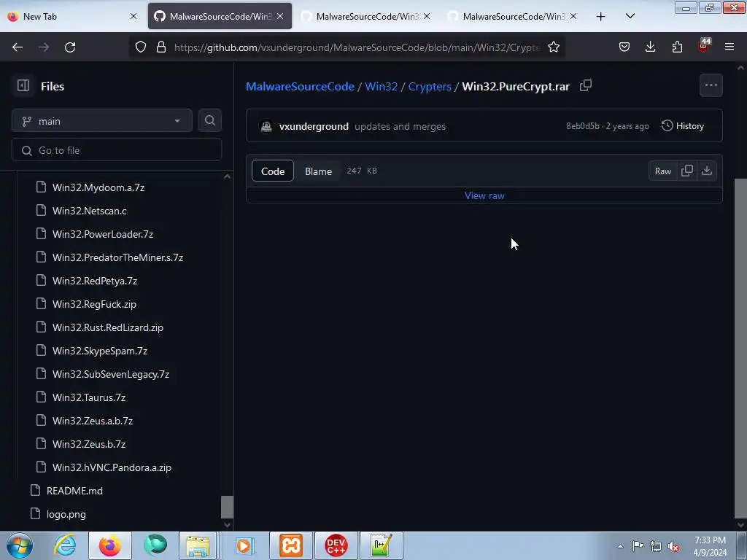Open a new browser tab
The height and width of the screenshot is (560, 747).
coord(601,16)
